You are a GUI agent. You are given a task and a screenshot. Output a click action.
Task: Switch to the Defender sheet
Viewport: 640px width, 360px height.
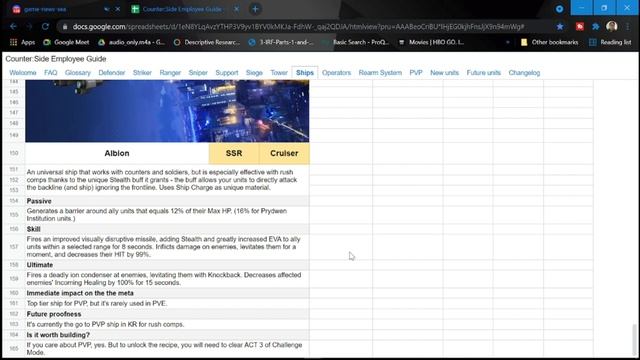[111, 73]
